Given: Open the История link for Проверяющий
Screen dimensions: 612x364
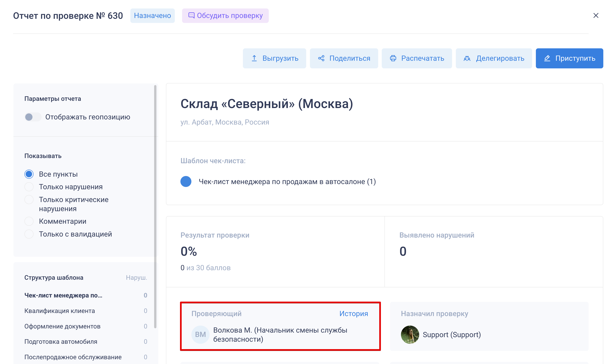Looking at the screenshot, I should (x=353, y=313).
